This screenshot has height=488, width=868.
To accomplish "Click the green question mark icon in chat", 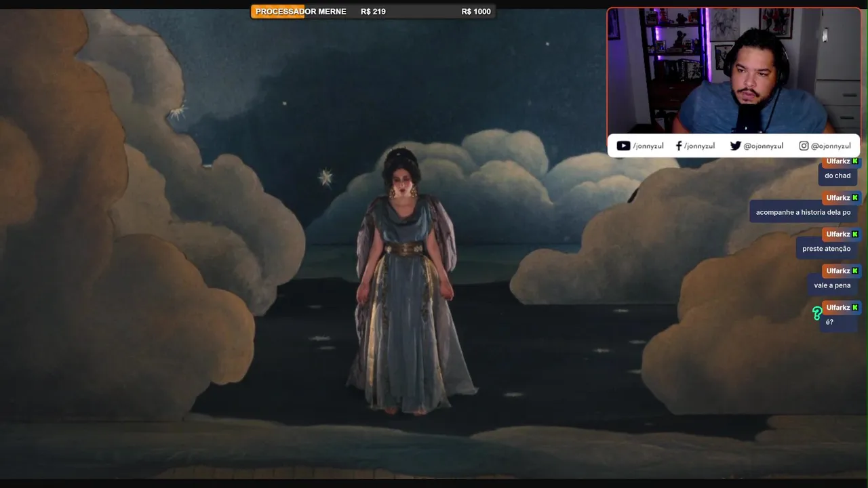I will point(816,313).
